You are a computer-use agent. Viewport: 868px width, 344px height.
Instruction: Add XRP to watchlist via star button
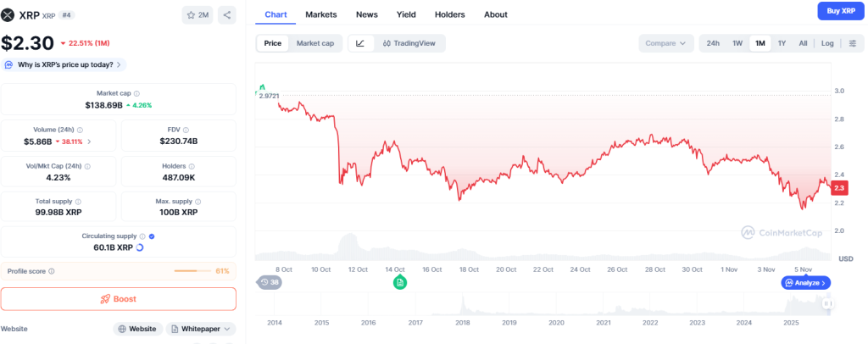tap(197, 14)
